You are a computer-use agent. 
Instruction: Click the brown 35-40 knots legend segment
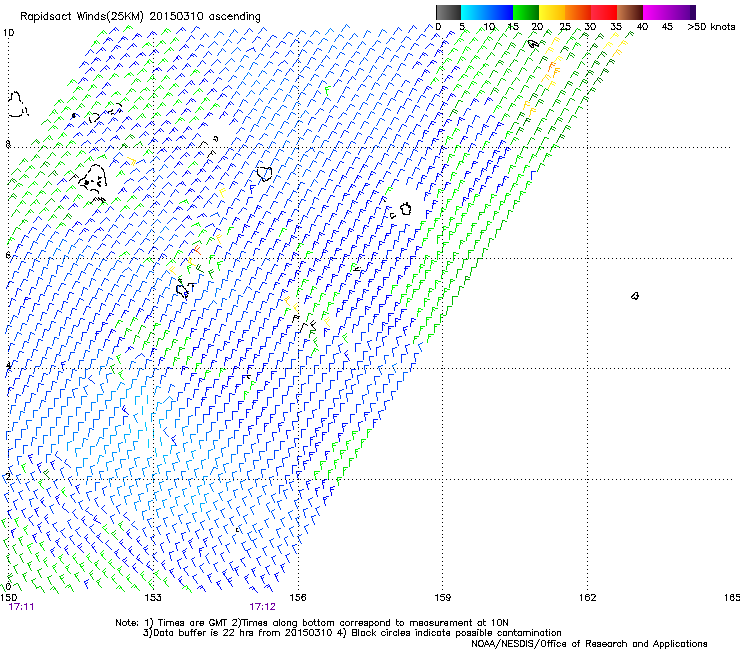(630, 12)
